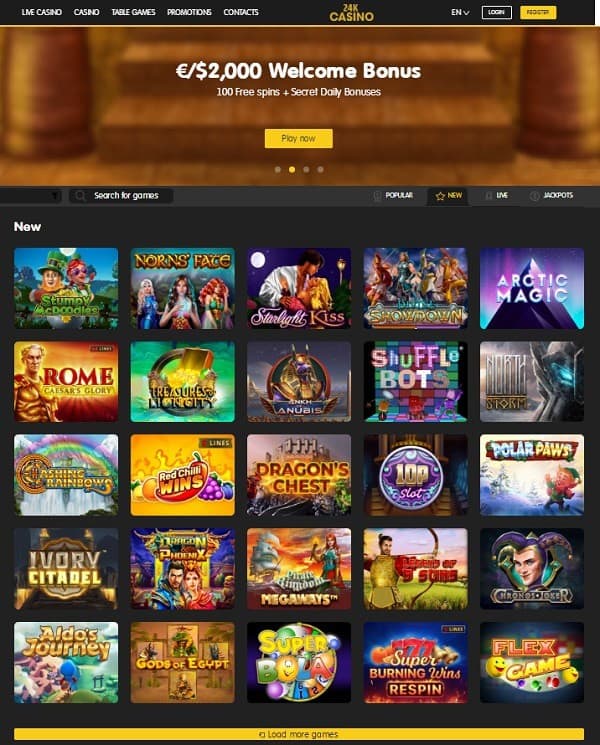
Task: Click the search magnifier icon
Action: pyautogui.click(x=80, y=196)
